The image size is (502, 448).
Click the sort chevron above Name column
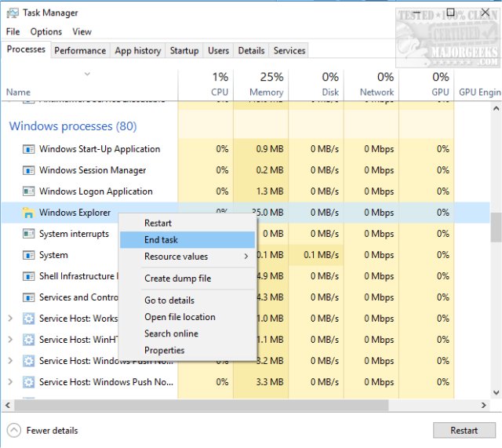tap(87, 74)
